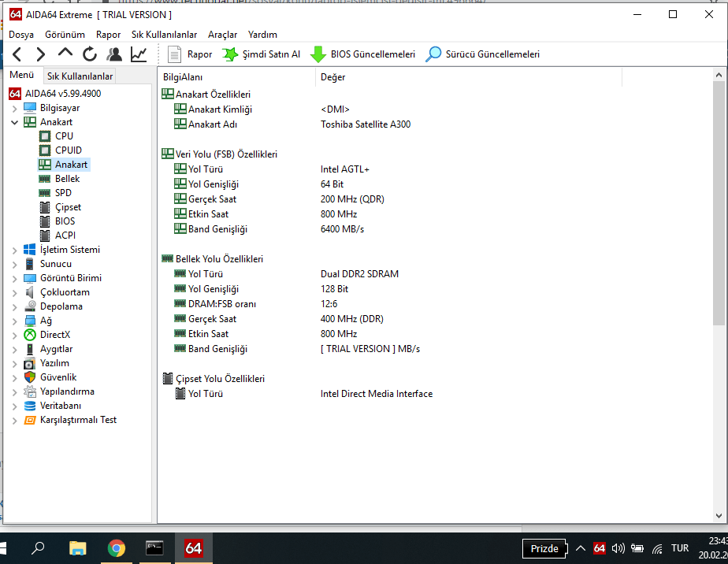Select İşletim Sistemi Windows icon

(x=30, y=250)
